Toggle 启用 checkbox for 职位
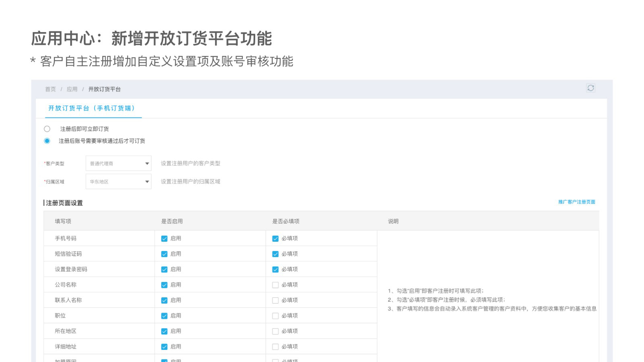Screen dimensions: 644x362 click(164, 316)
